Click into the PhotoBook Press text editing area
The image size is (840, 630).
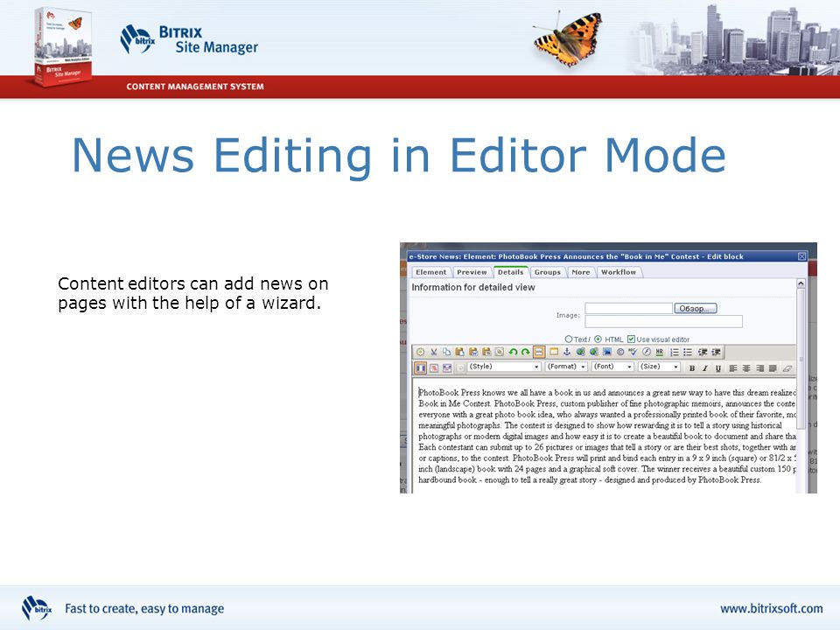pyautogui.click(x=605, y=436)
